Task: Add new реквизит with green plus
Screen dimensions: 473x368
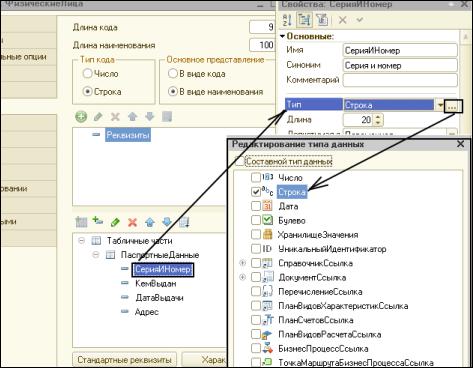Action: pyautogui.click(x=81, y=117)
